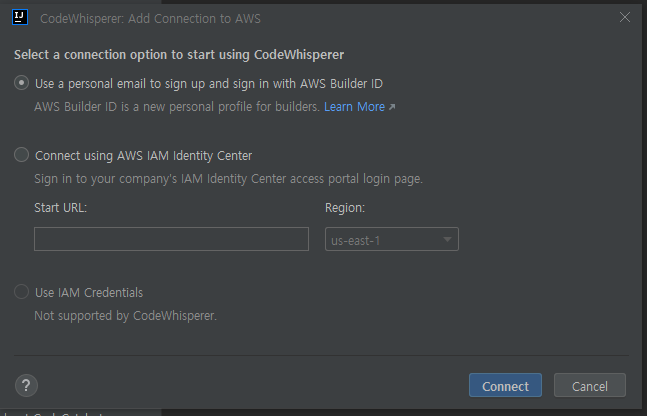Click the external link arrow after Learn More
This screenshot has width=647, height=416.
pos(392,107)
